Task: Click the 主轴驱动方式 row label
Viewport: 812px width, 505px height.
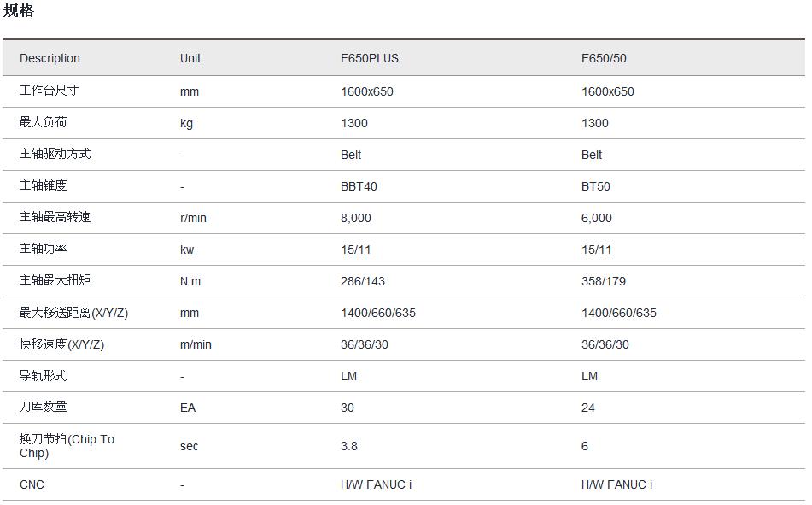Action: click(55, 154)
